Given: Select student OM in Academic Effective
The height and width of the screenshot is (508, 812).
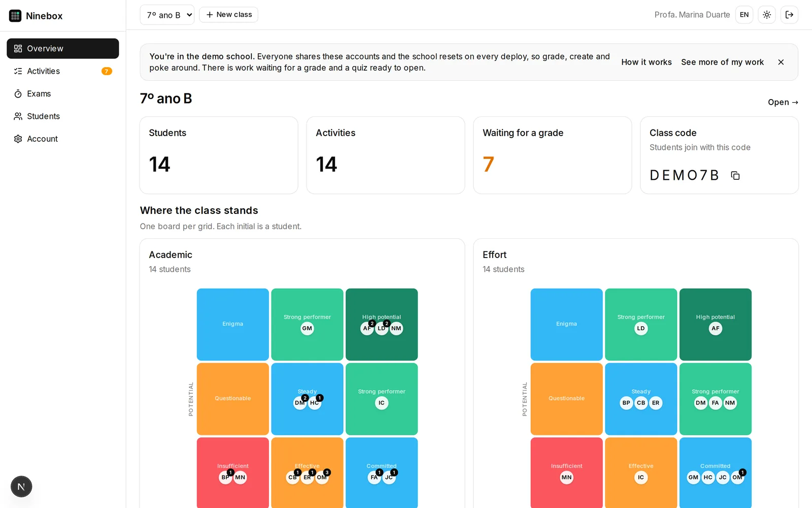Looking at the screenshot, I should point(322,478).
